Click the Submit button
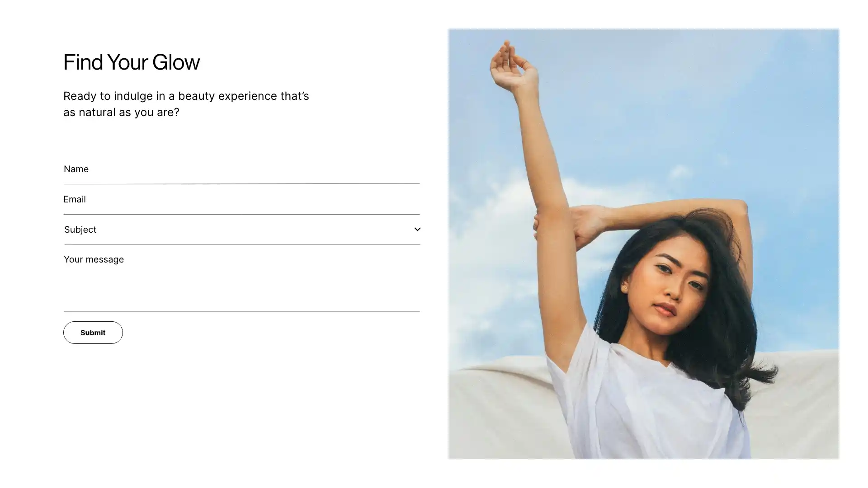The width and height of the screenshot is (868, 488). tap(93, 333)
